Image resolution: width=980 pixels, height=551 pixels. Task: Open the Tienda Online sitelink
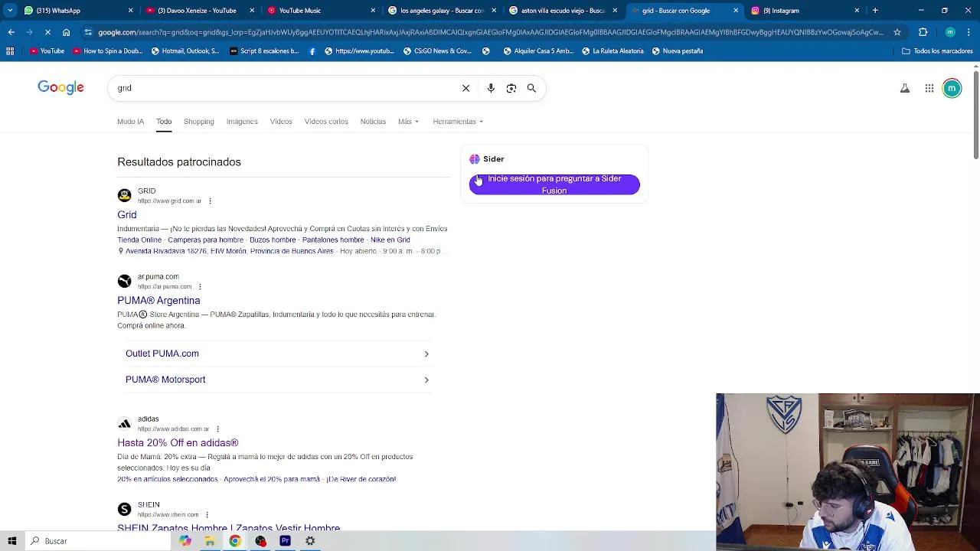tap(139, 240)
